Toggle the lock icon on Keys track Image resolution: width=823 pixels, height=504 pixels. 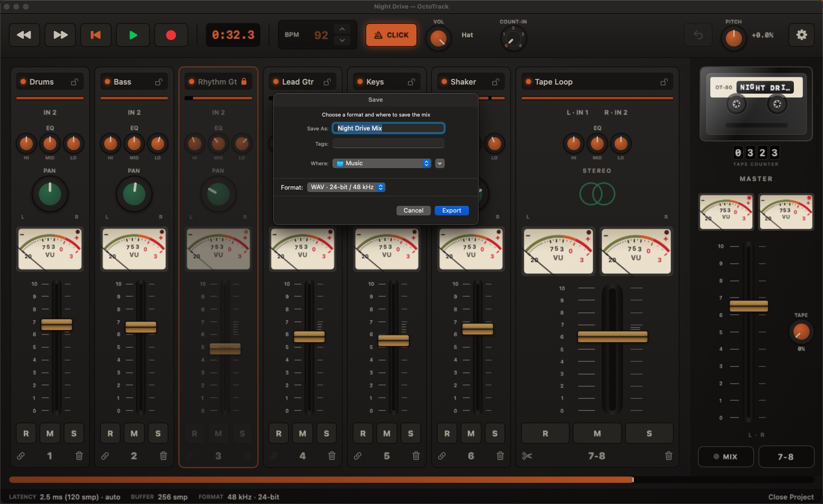point(411,82)
